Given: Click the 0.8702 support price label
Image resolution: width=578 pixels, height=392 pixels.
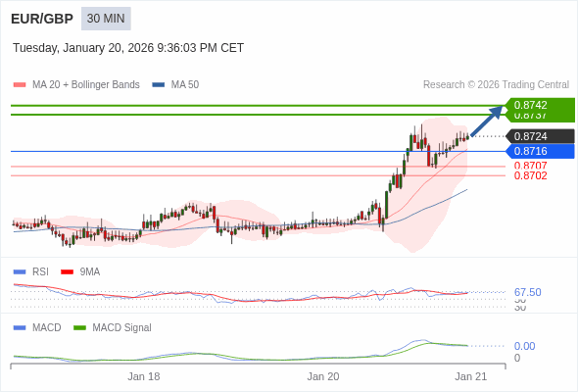Looking at the screenshot, I should [530, 175].
